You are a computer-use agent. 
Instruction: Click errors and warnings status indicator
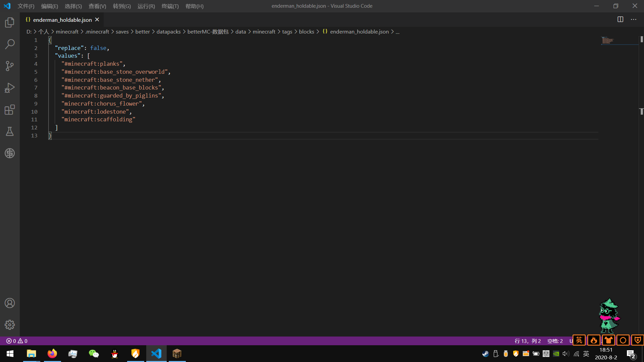click(x=17, y=341)
